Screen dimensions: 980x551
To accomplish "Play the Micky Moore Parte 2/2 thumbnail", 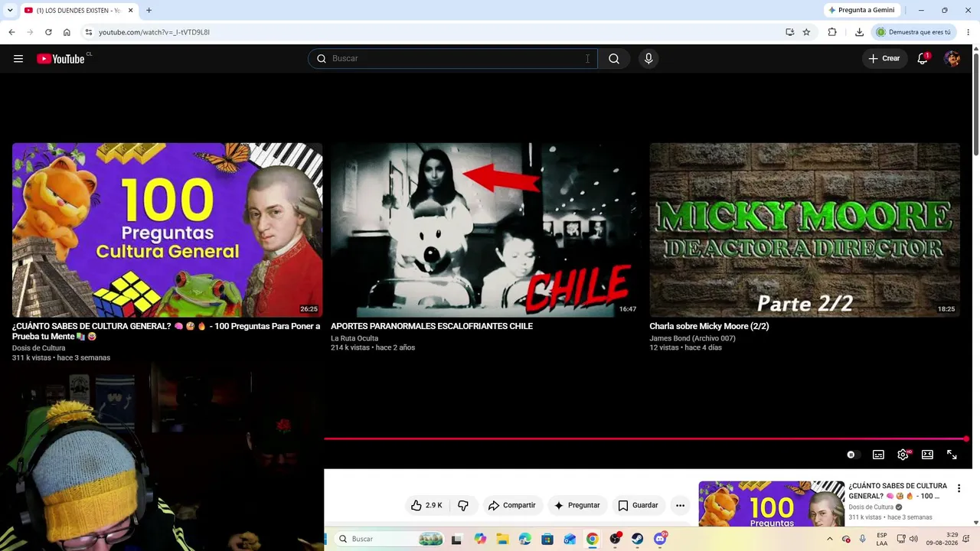I will [x=805, y=230].
